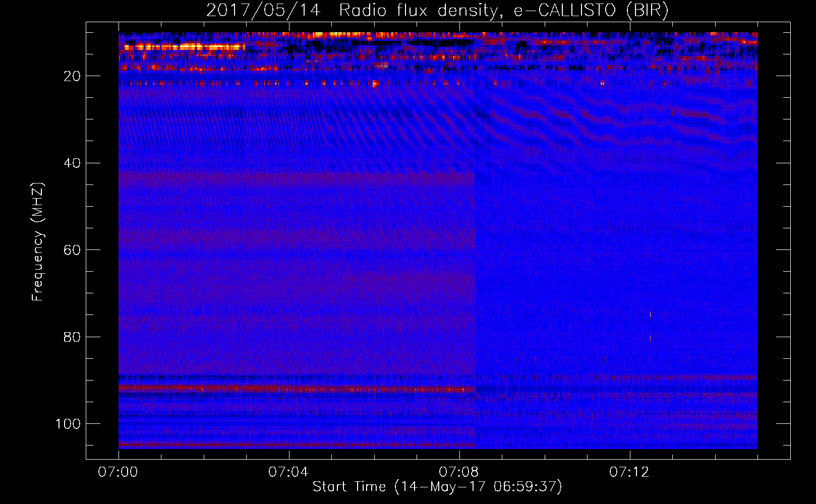Click the 100 MHz frequency tick label
816x504 pixels.
click(68, 424)
